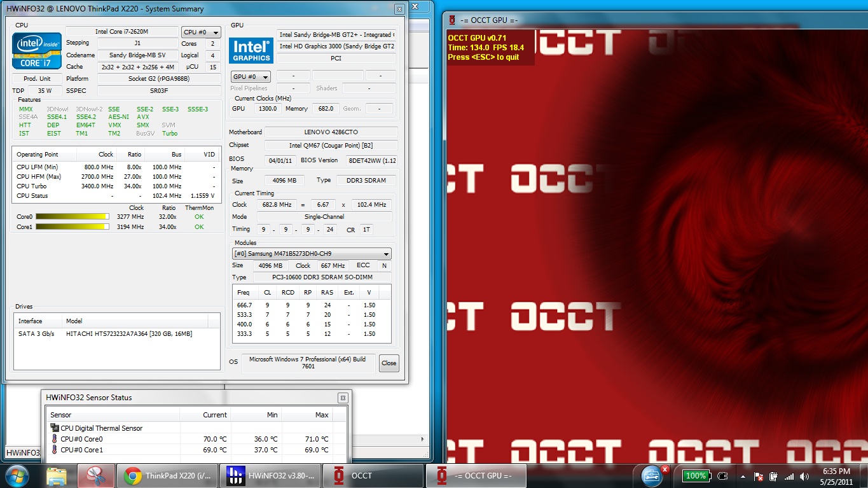Switch to the HWiNFO32 v3.80 taskbar button
Image resolution: width=868 pixels, height=488 pixels.
(271, 476)
